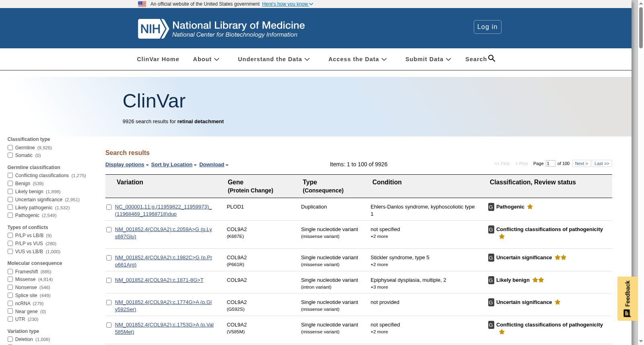The height and width of the screenshot is (345, 644).
Task: Click the NIH logo icon
Action: coord(153,29)
